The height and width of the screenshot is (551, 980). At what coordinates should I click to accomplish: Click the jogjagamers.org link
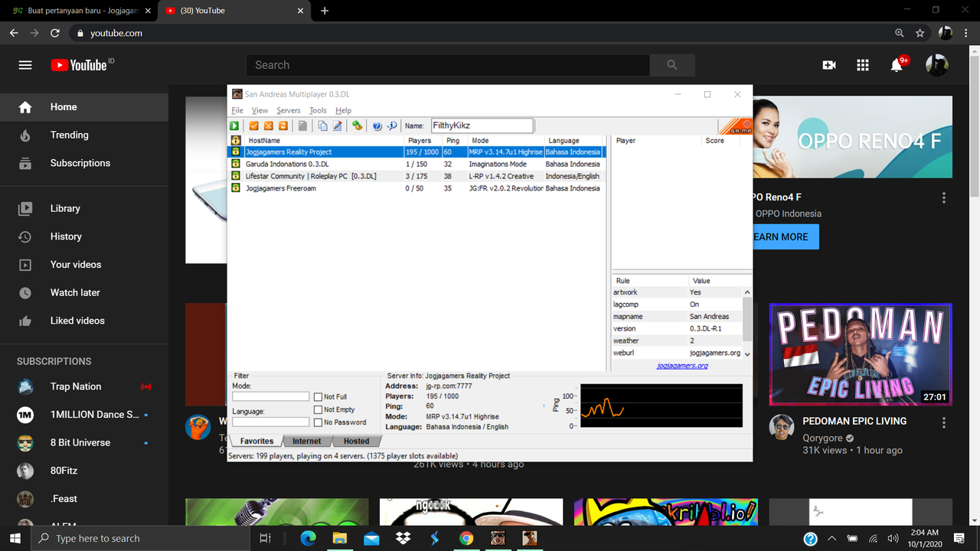682,366
